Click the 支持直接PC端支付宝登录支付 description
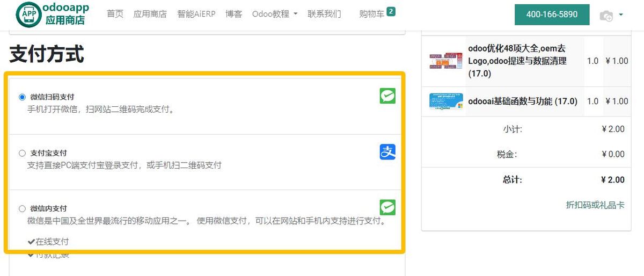644x276 pixels. coord(124,165)
